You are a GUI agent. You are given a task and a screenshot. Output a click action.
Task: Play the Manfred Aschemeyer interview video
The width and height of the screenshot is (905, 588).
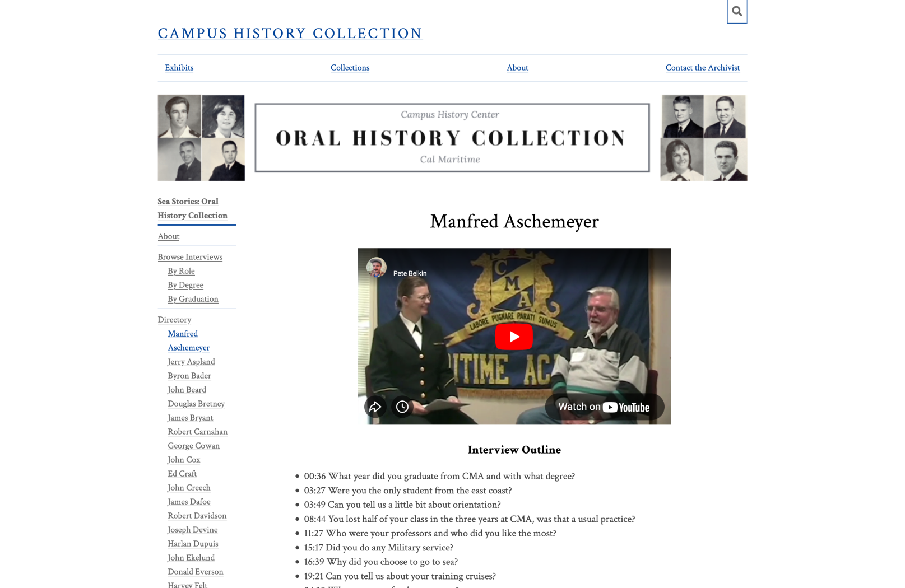(513, 337)
